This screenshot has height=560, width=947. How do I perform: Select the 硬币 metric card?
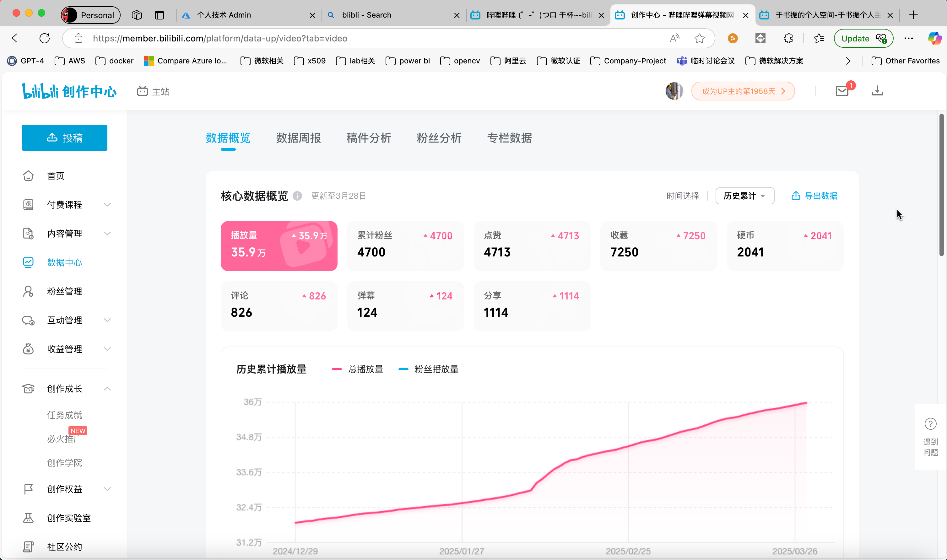pos(785,246)
